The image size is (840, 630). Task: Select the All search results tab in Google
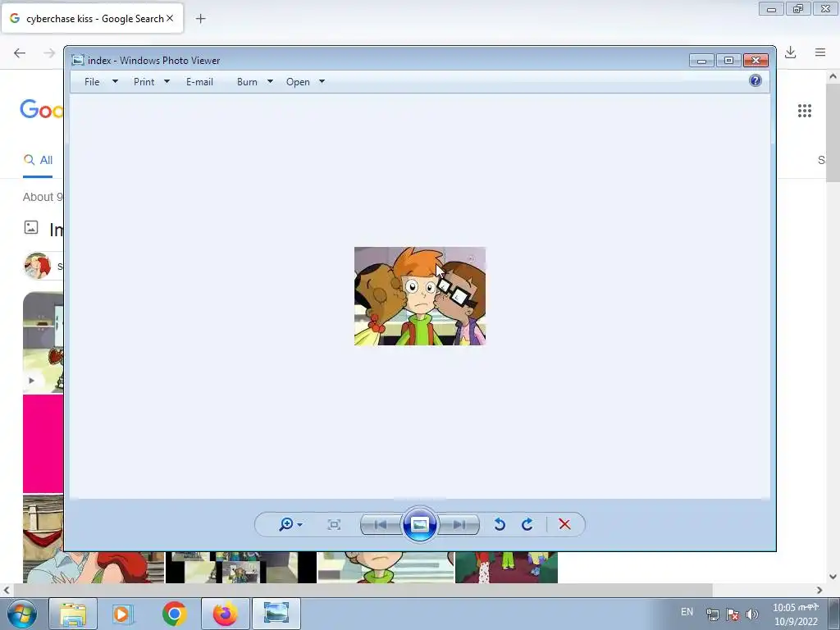tap(38, 160)
